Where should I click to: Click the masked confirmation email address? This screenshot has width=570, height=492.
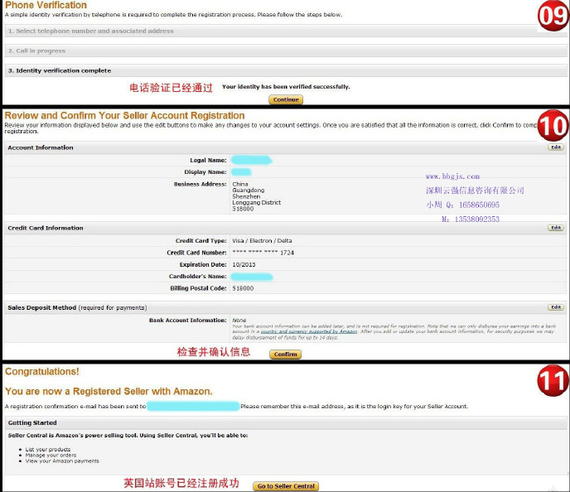click(193, 406)
